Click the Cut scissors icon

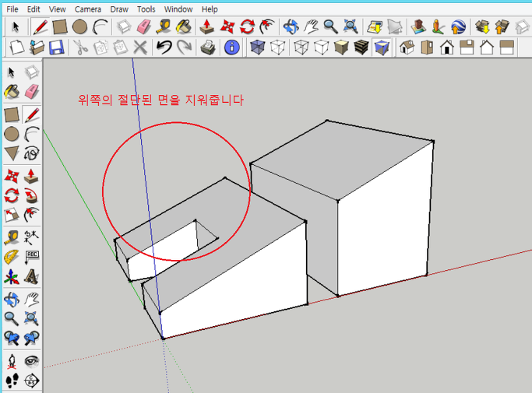click(x=80, y=47)
